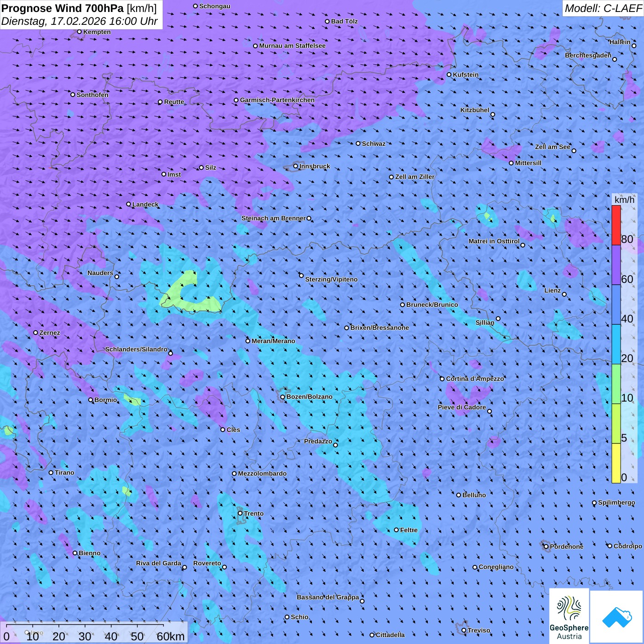Click the date 'Dienstag, 17.02.2026 16:00 Uhr'
The height and width of the screenshot is (644, 644).
79,21
